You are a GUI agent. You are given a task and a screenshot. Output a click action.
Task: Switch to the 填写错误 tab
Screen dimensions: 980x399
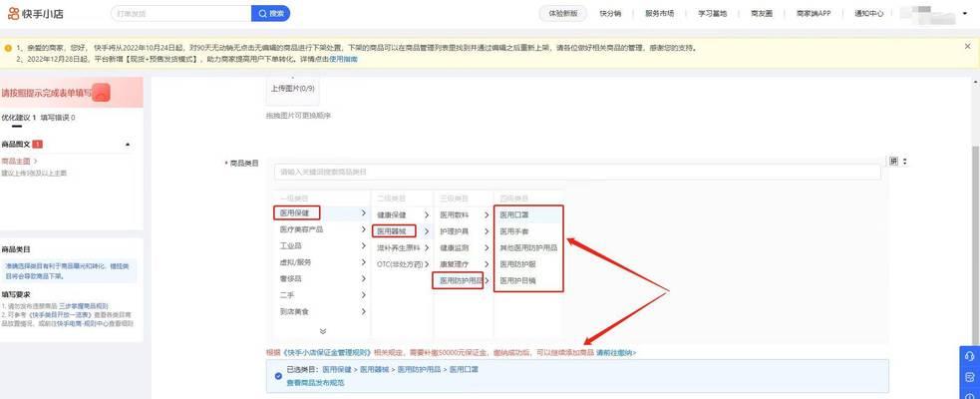[x=58, y=118]
